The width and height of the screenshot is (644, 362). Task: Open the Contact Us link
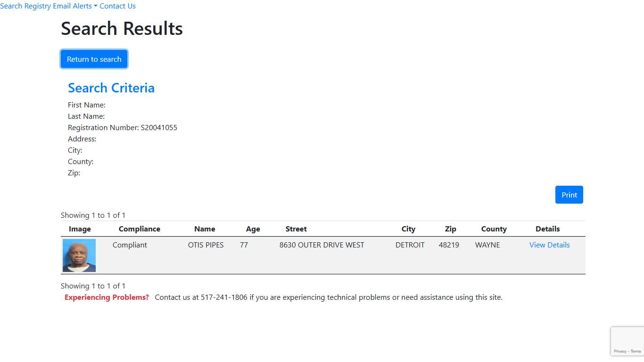click(117, 6)
